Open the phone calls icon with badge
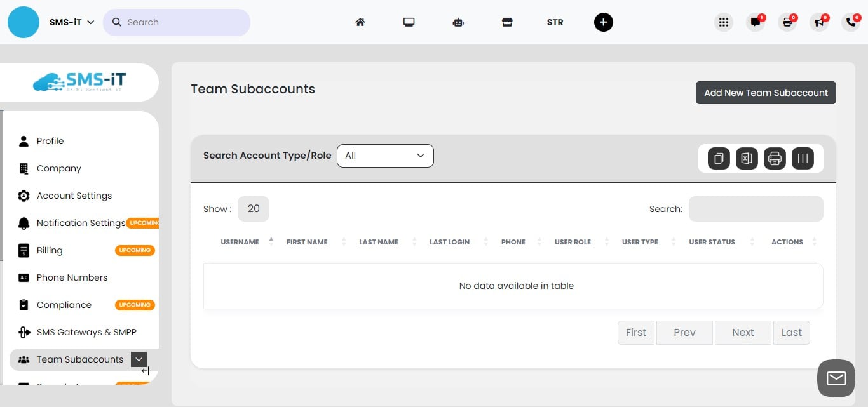The height and width of the screenshot is (407, 868). pos(851,22)
